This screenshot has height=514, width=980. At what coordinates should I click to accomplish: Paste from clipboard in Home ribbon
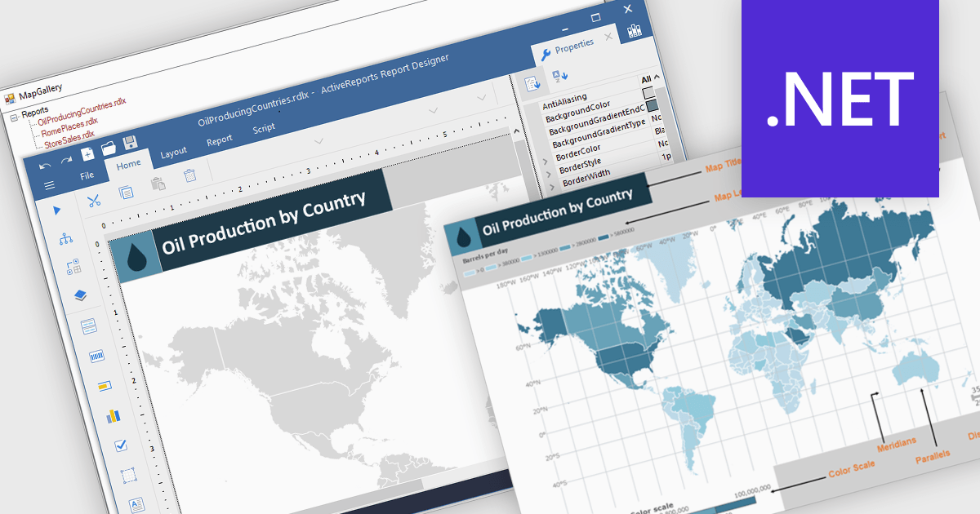(158, 184)
